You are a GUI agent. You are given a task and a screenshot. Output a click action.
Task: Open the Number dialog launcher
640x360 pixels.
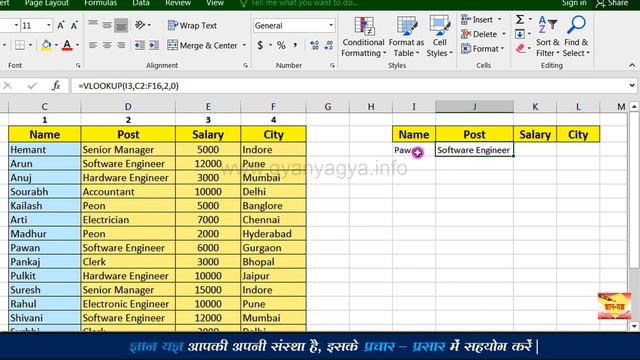332,65
